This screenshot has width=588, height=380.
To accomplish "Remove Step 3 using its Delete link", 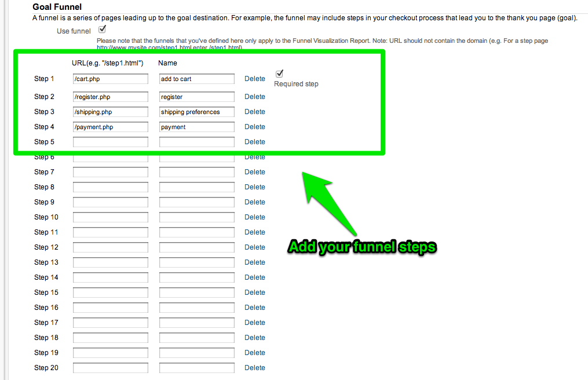I will coord(254,112).
